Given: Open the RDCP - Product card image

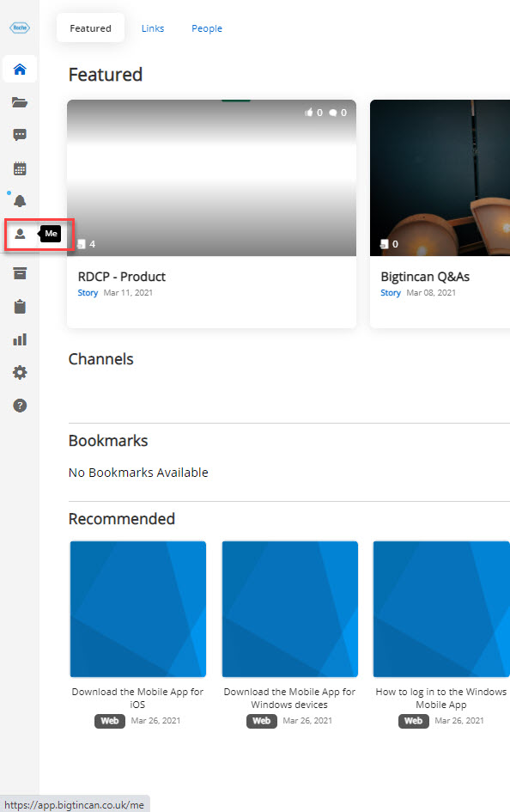Looking at the screenshot, I should tap(211, 178).
